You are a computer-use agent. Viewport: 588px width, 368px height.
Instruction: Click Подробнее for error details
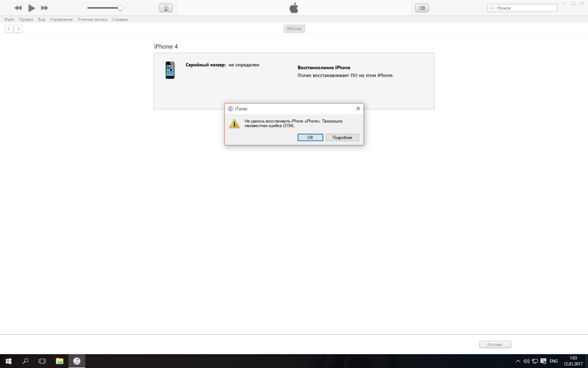point(342,138)
